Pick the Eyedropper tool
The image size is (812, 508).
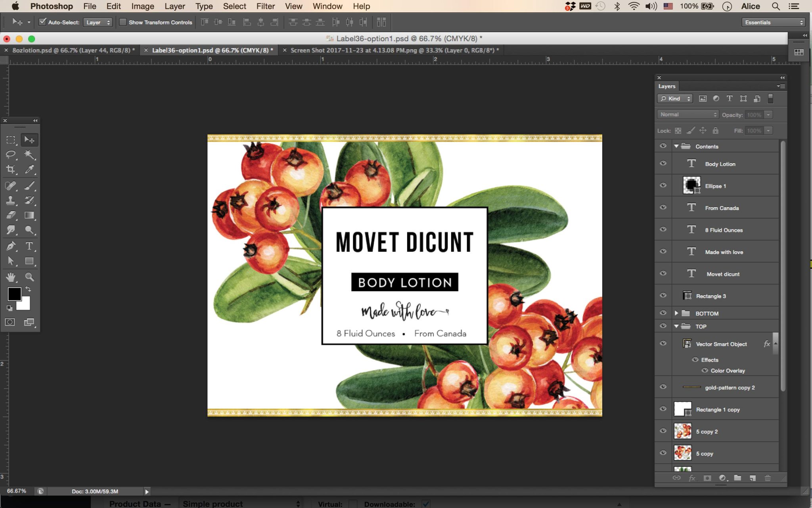29,169
